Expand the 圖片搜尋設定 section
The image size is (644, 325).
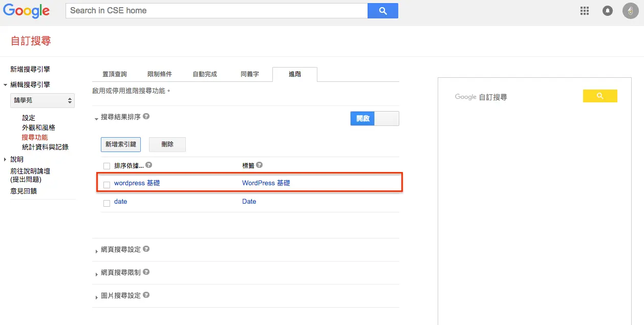coord(97,297)
